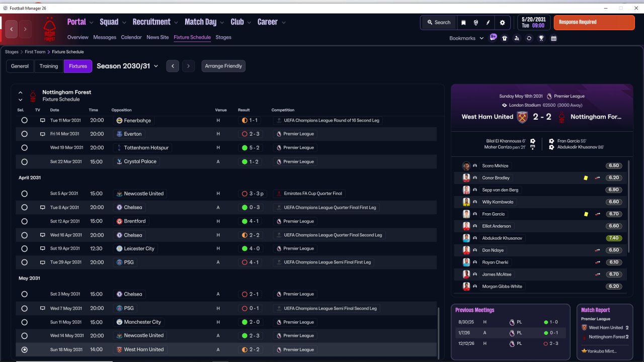Viewport: 644px width, 362px height.
Task: Click the 5/20/2031 date and time display
Action: coord(533,23)
